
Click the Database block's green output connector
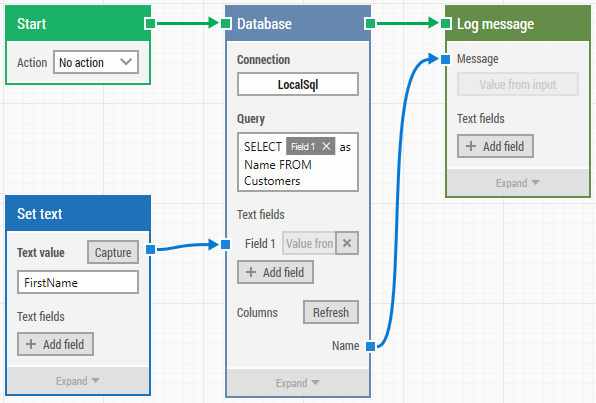tap(370, 24)
